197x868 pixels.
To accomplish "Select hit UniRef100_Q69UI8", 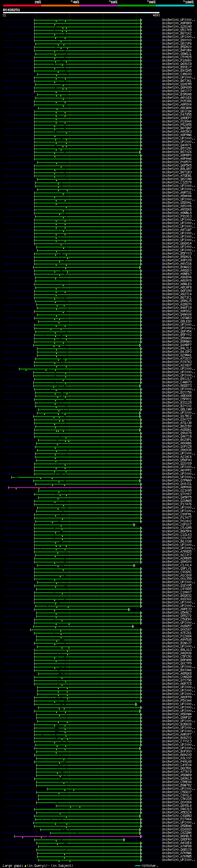I will (x=177, y=64).
